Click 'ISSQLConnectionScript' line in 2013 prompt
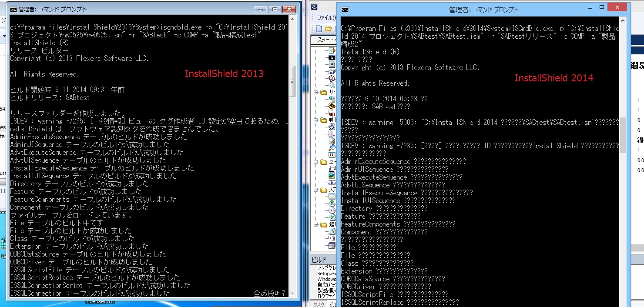Image resolution: width=644 pixels, height=307 pixels. (x=100, y=286)
